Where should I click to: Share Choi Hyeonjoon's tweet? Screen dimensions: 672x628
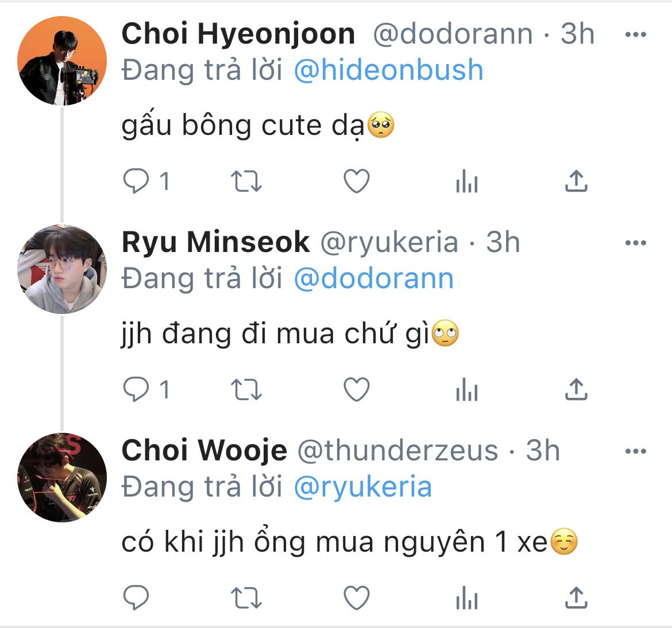click(x=576, y=181)
